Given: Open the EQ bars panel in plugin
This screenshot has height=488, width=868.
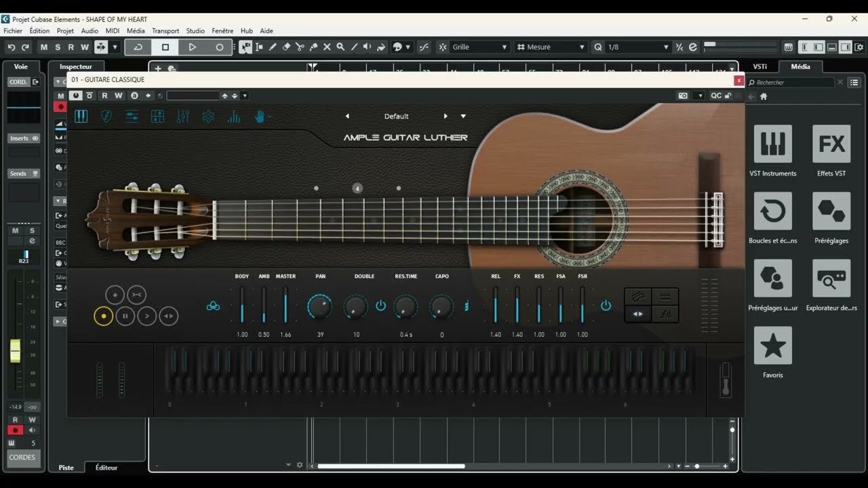Looking at the screenshot, I should click(x=234, y=117).
